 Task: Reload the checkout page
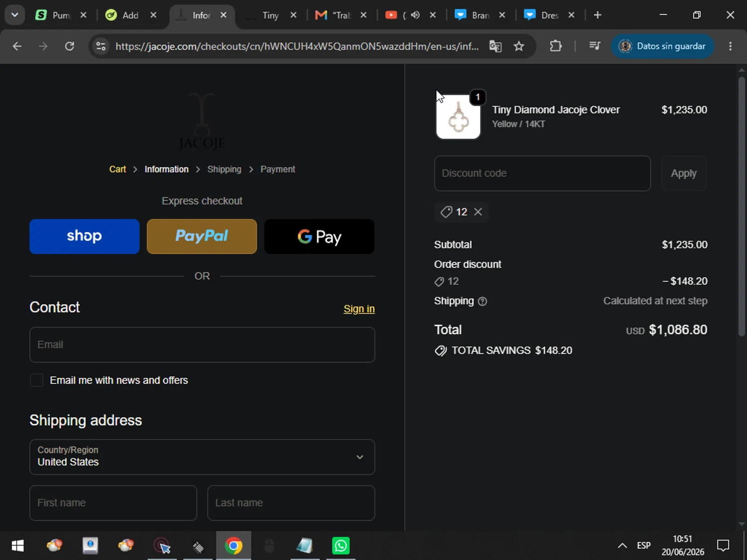(70, 46)
